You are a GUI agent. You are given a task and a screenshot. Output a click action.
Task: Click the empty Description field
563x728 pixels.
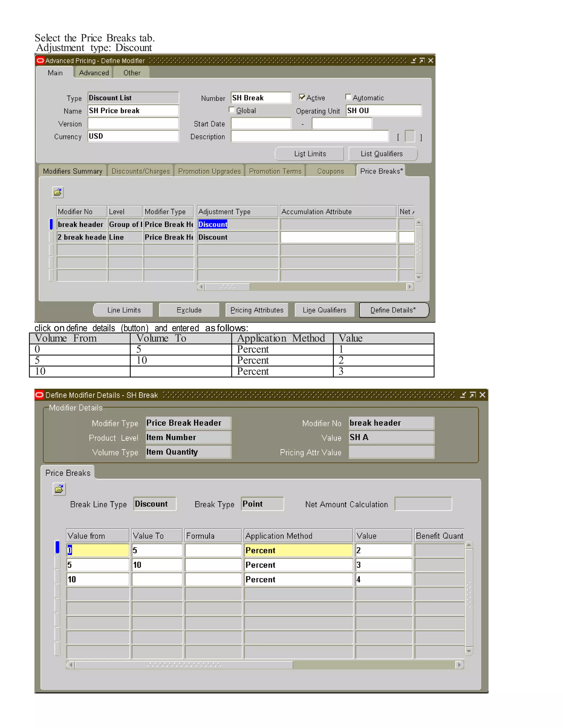pyautogui.click(x=310, y=136)
